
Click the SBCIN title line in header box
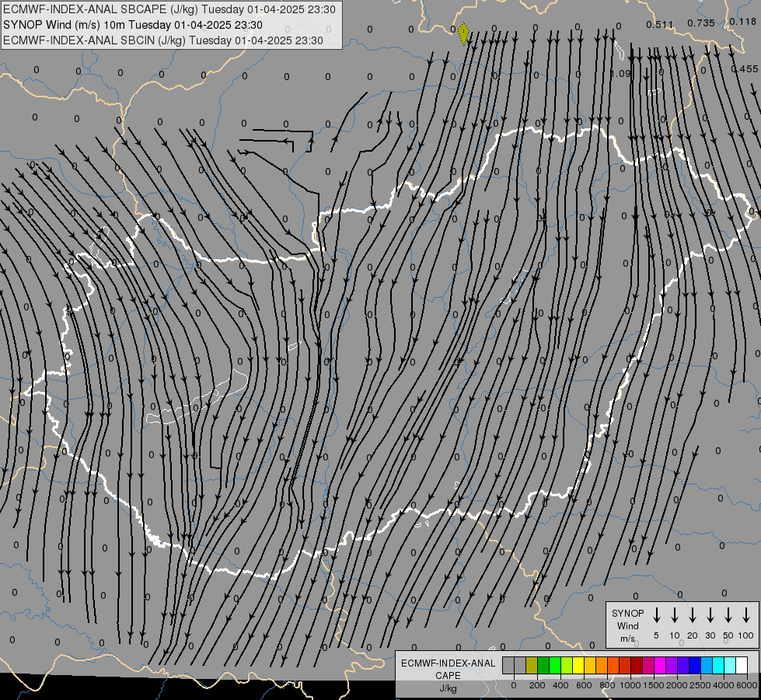[163, 40]
